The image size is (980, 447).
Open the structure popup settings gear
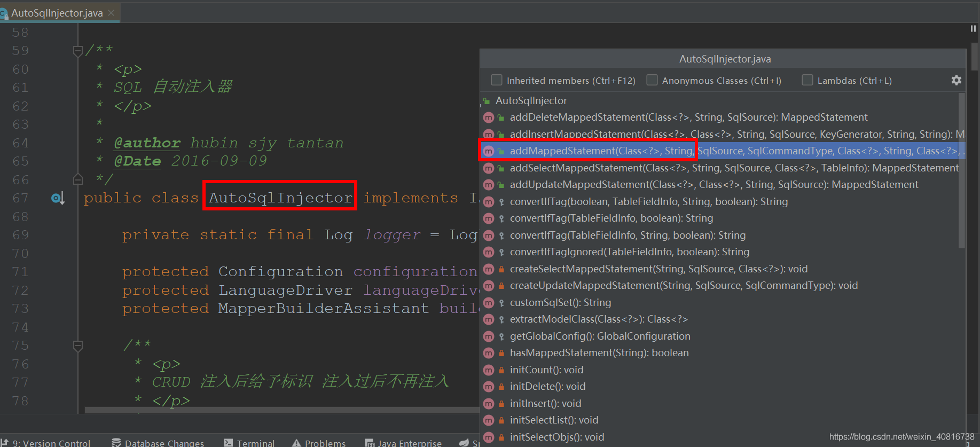956,80
